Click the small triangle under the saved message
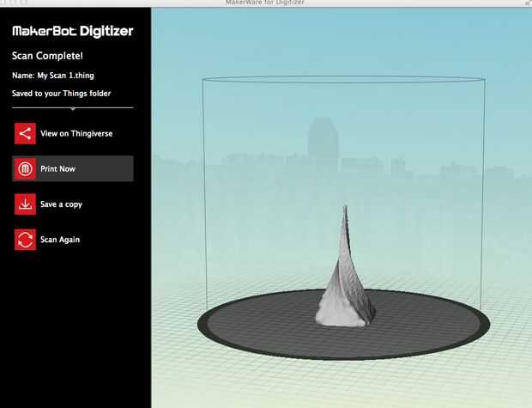This screenshot has width=532, height=408. (73, 109)
